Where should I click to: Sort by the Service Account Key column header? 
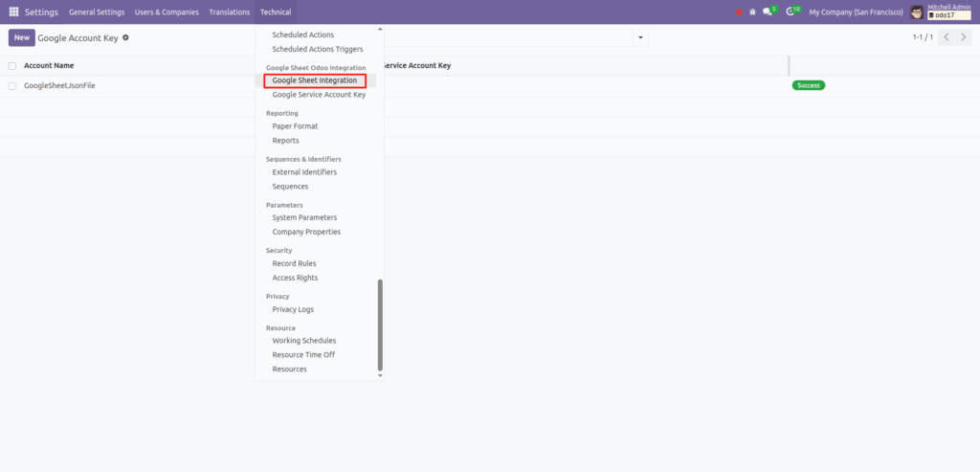pyautogui.click(x=415, y=66)
